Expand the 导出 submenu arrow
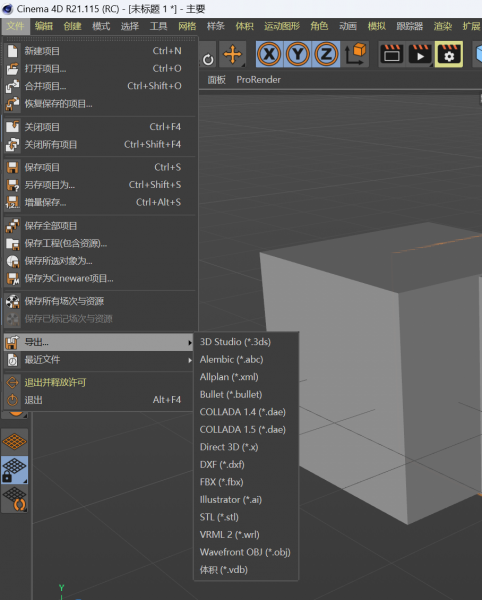Screen dimensions: 482x600 190,342
